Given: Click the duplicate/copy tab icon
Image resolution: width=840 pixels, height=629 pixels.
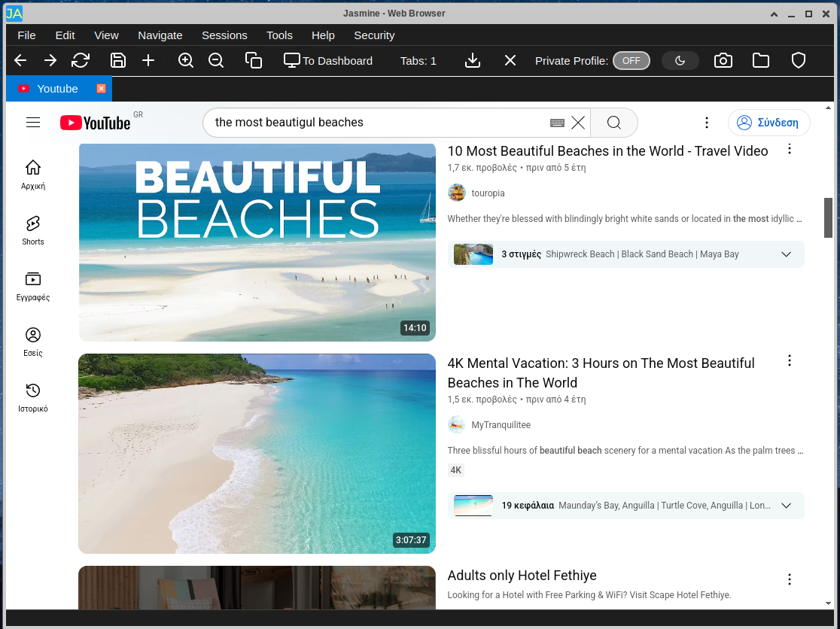Looking at the screenshot, I should [x=254, y=60].
